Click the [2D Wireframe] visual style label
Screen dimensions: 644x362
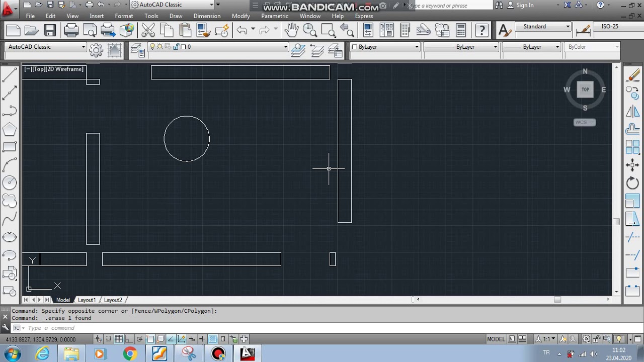tap(65, 69)
